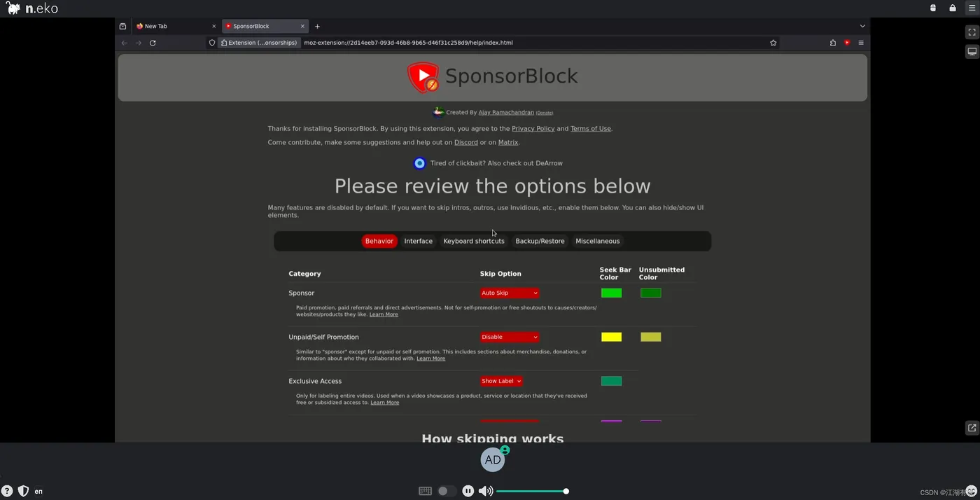Open Ajay Ramachandran link
Screen dimensions: 980x500
coord(506,112)
